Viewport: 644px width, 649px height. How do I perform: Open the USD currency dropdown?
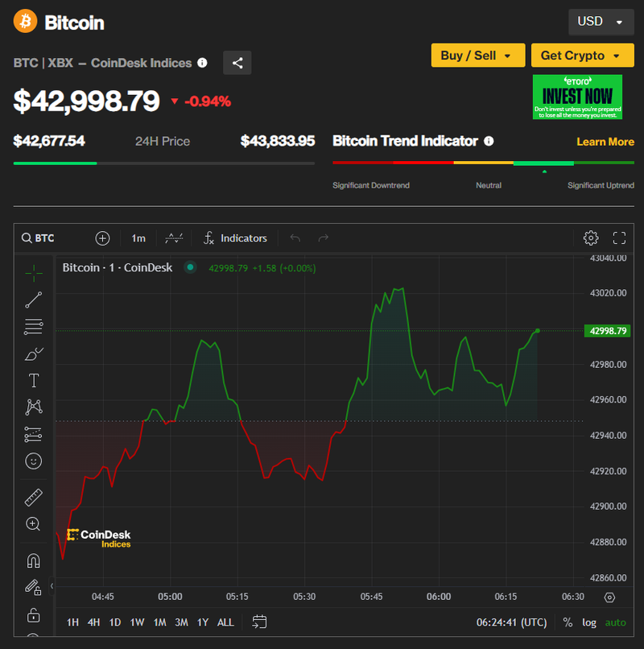601,22
